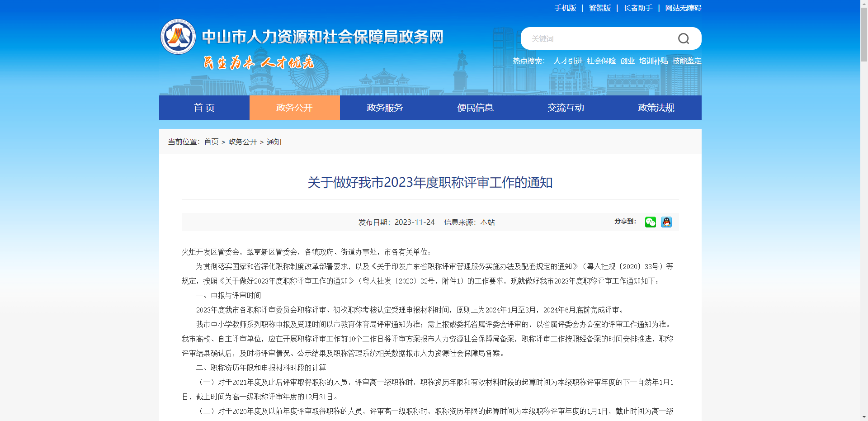
Task: Click the search magnifier icon
Action: (684, 38)
